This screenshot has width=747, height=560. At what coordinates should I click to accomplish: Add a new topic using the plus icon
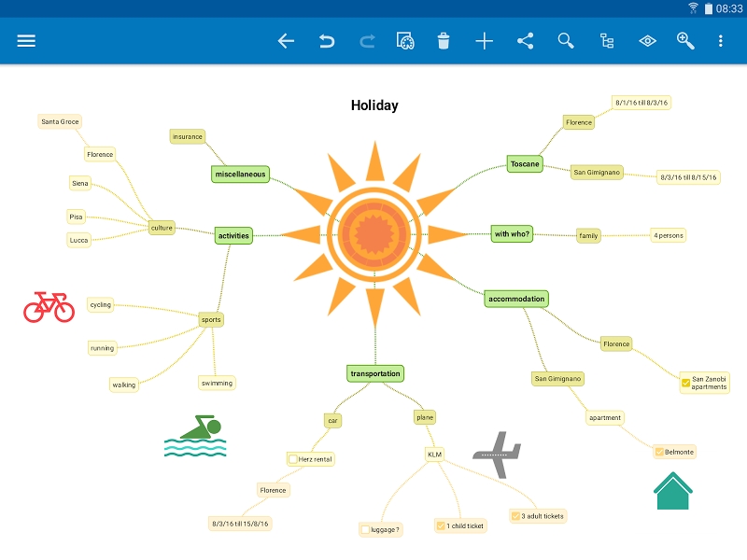click(485, 41)
